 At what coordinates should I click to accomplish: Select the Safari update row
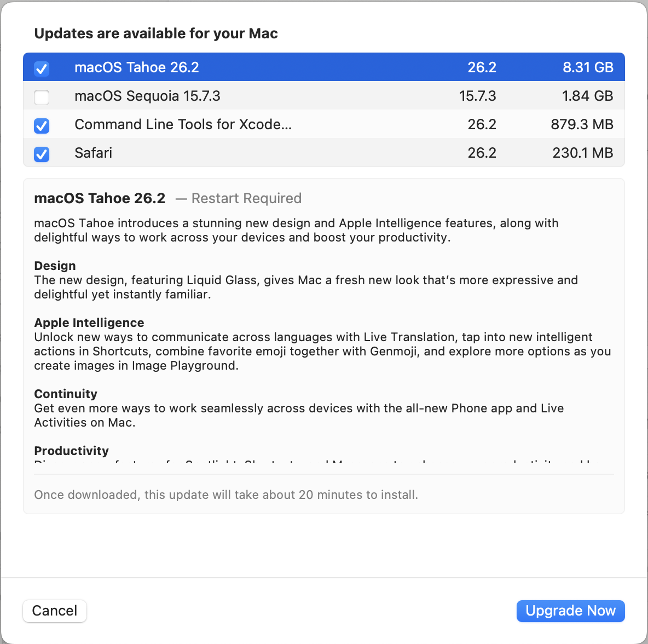coord(219,153)
